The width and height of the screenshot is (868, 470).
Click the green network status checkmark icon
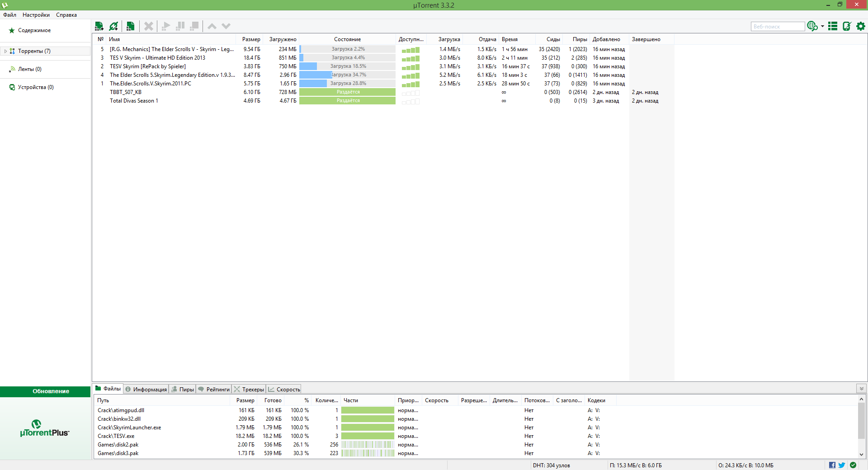pyautogui.click(x=853, y=465)
